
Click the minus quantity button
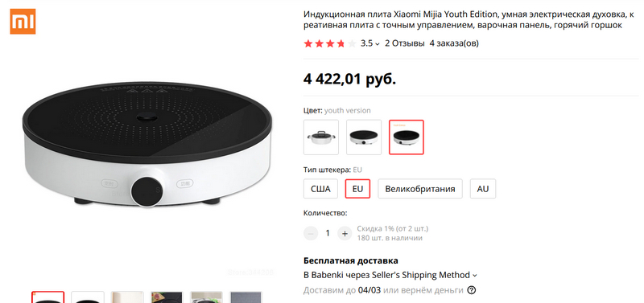point(311,233)
